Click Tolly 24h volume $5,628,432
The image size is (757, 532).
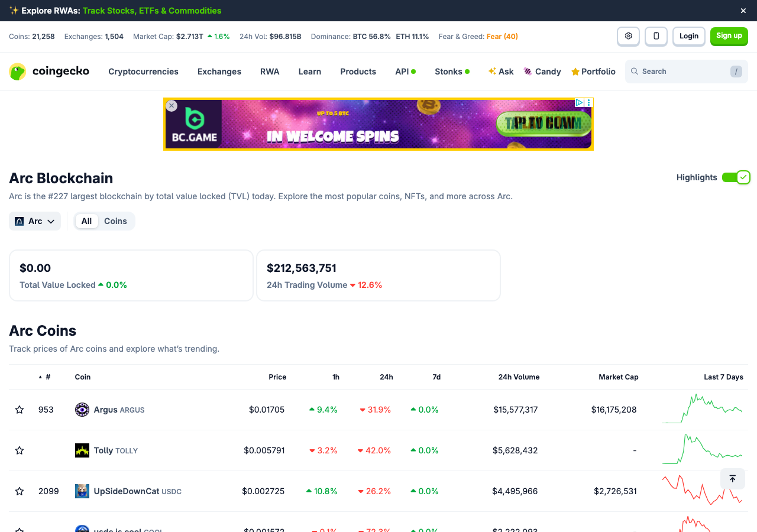coord(515,450)
